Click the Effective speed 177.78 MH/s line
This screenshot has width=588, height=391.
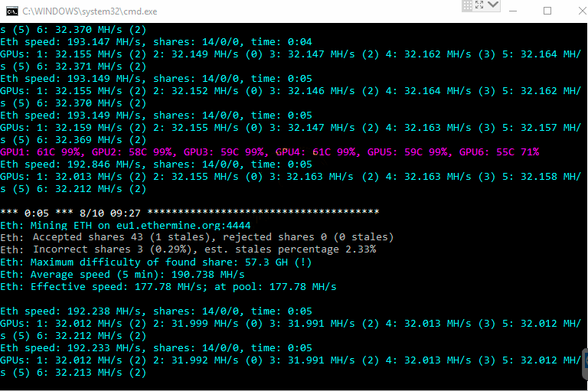click(x=168, y=286)
